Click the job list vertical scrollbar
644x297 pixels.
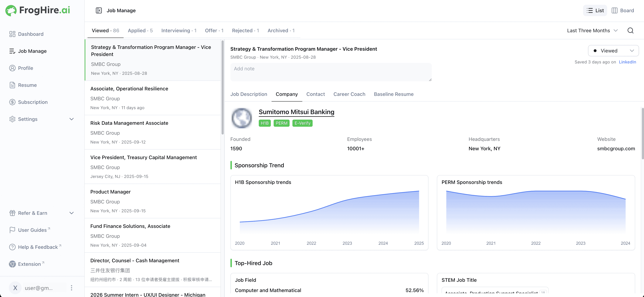pyautogui.click(x=222, y=88)
